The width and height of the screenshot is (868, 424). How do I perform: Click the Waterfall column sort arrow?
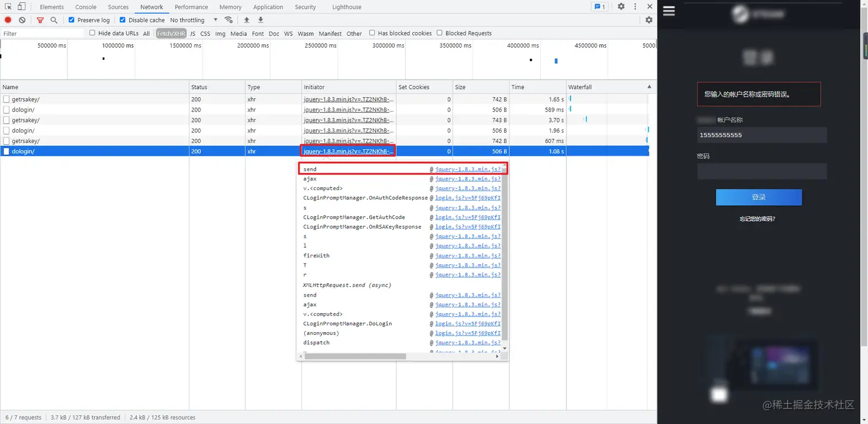[649, 87]
